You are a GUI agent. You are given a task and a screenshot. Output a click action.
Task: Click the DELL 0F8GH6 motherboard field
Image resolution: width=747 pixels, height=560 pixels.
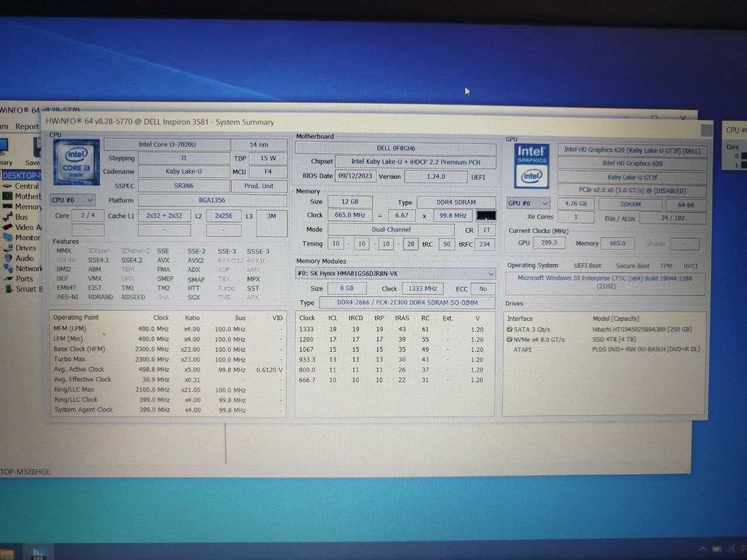click(396, 148)
